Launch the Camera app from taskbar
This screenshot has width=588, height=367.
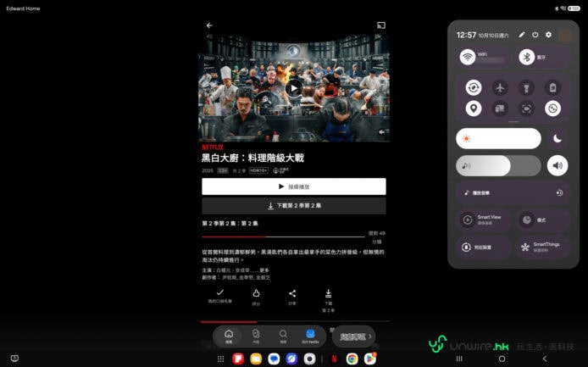point(309,359)
